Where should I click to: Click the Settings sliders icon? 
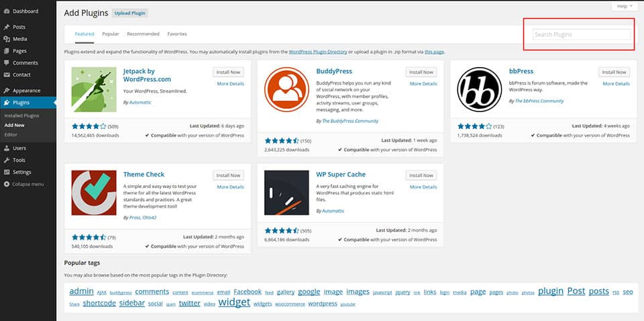6,172
